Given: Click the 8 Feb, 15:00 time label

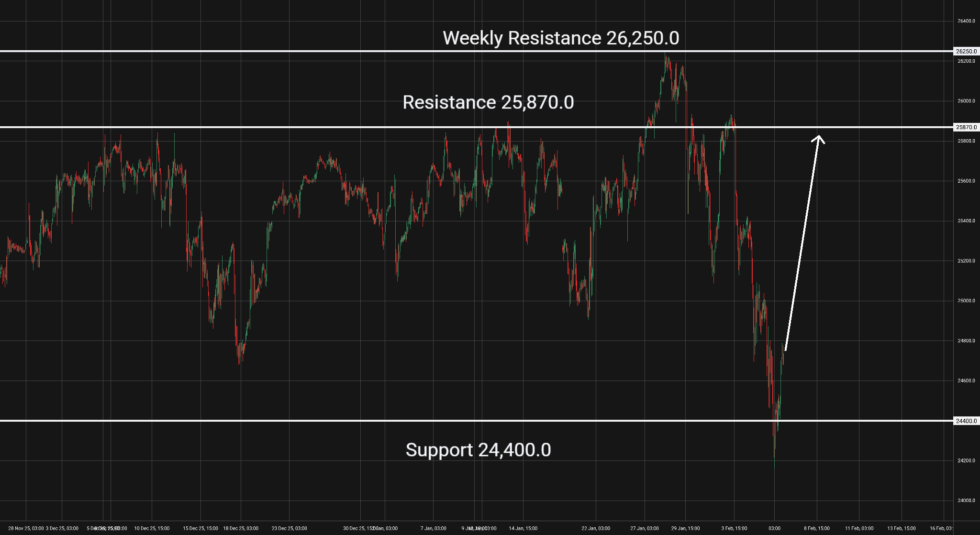Looking at the screenshot, I should pos(817,528).
